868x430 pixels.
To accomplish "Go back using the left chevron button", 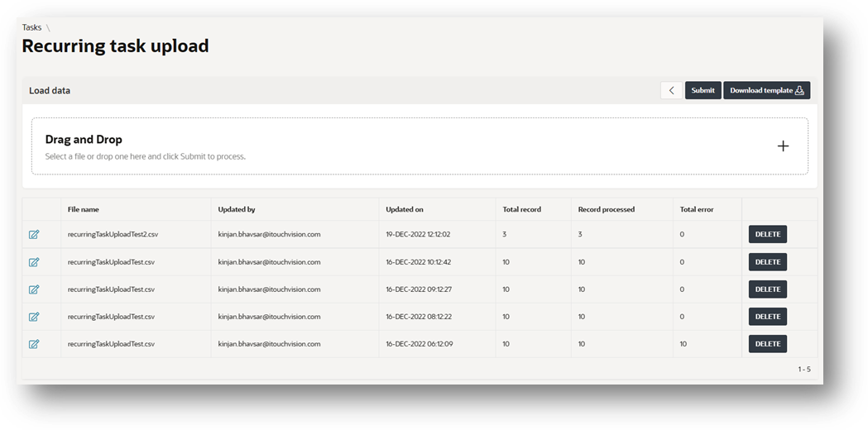I will click(672, 90).
